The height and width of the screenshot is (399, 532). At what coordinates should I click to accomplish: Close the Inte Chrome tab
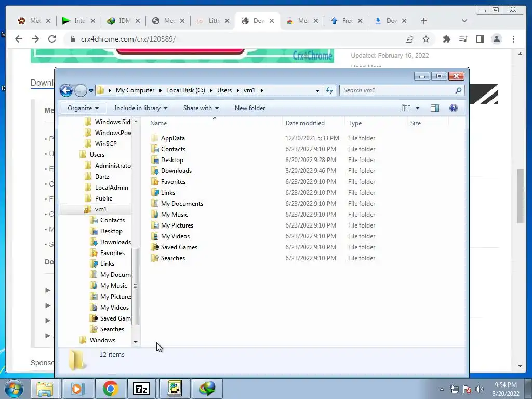coord(93,21)
